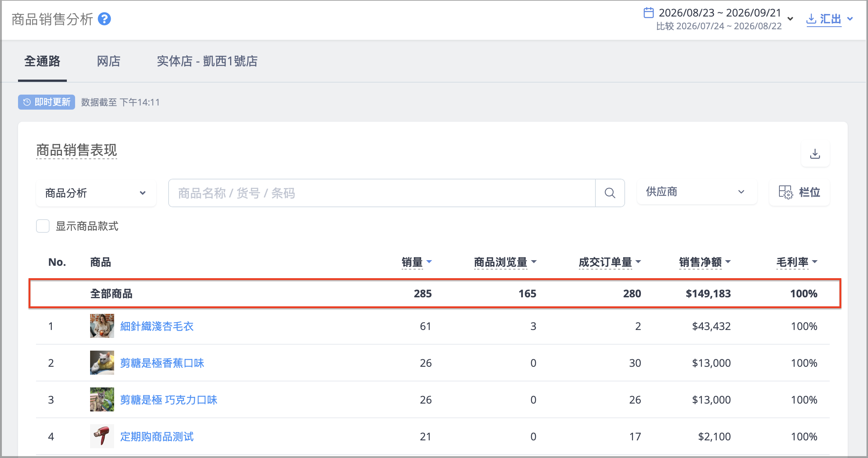Open product link 剪糖是極 巧克力口味

[169, 400]
